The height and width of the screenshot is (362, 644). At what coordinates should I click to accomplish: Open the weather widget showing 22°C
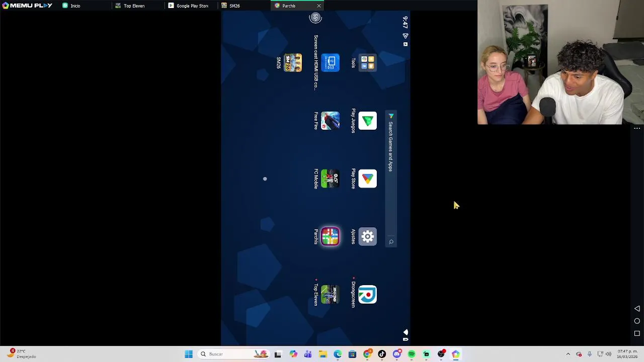(x=22, y=354)
